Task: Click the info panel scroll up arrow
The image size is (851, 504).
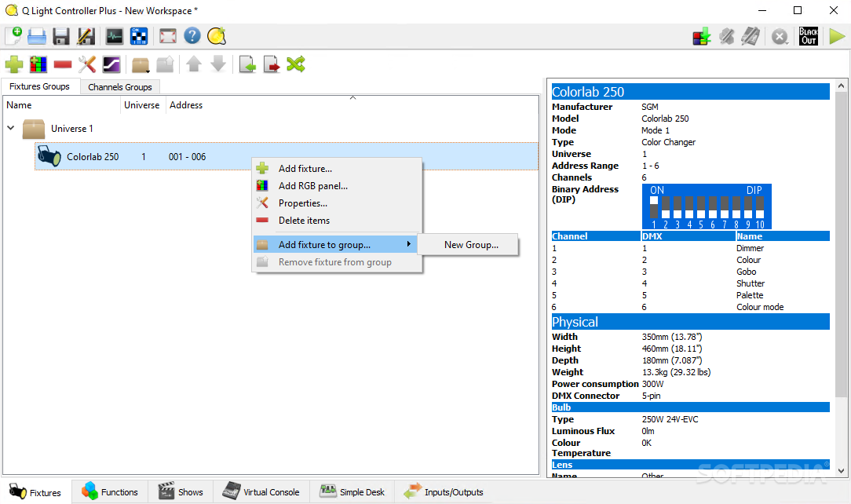Action: click(841, 86)
